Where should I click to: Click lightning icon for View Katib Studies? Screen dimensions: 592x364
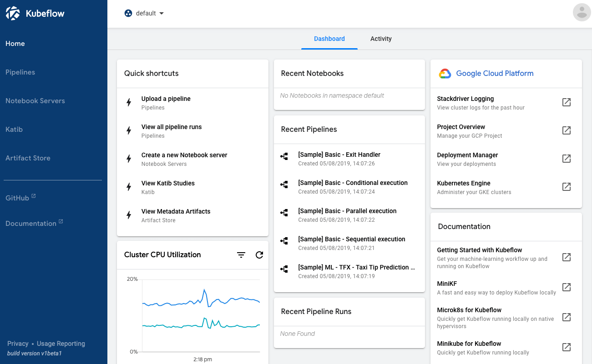pos(129,187)
